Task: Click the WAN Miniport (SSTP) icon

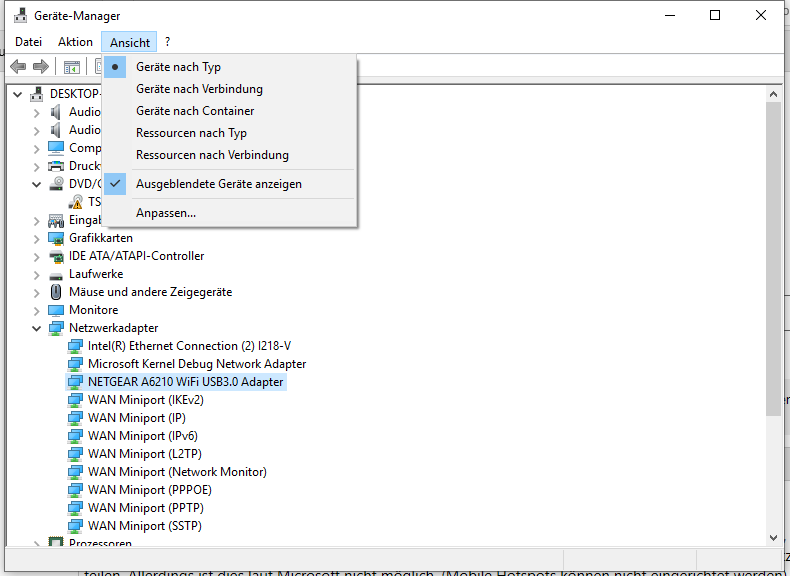Action: tap(75, 526)
